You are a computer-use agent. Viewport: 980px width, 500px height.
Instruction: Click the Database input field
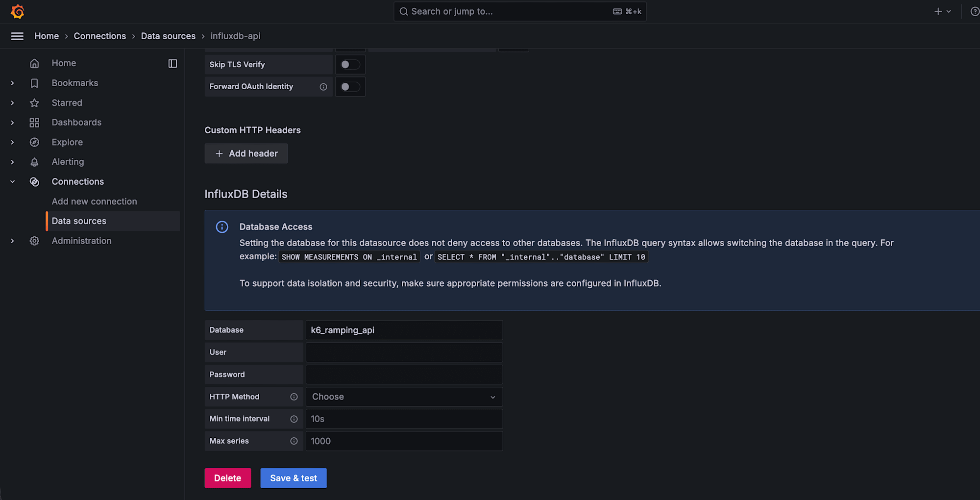pos(404,330)
